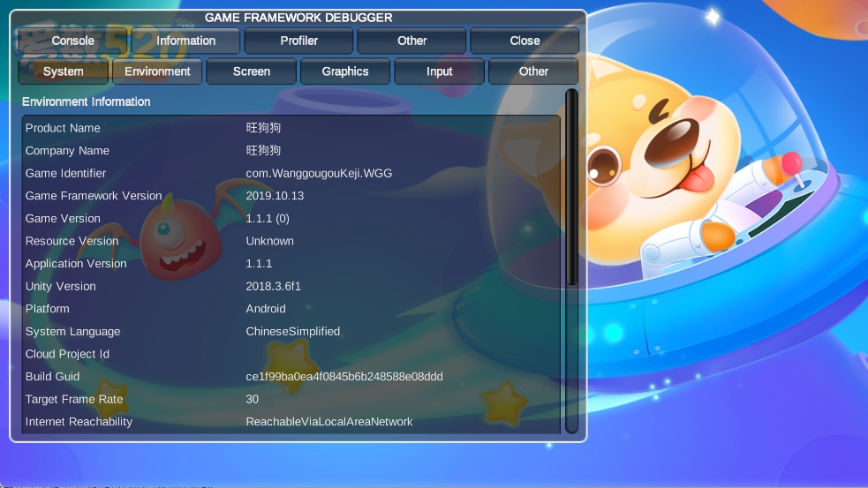Click Platform value Android
Image resolution: width=868 pixels, height=488 pixels.
click(x=266, y=309)
